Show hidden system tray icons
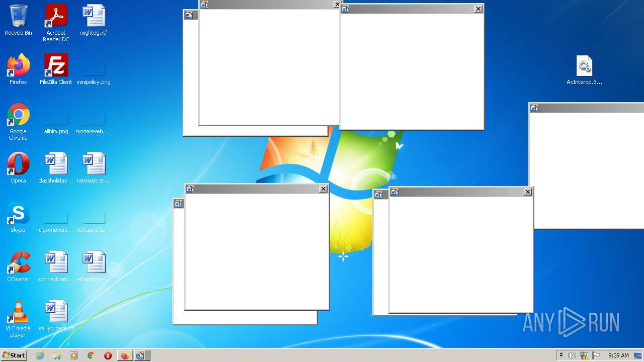The height and width of the screenshot is (362, 644). click(561, 355)
